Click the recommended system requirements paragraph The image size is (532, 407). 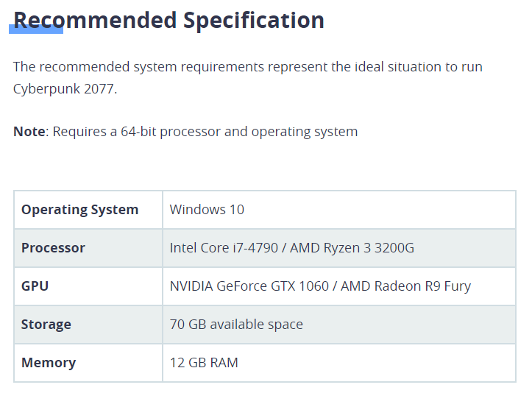pyautogui.click(x=248, y=78)
